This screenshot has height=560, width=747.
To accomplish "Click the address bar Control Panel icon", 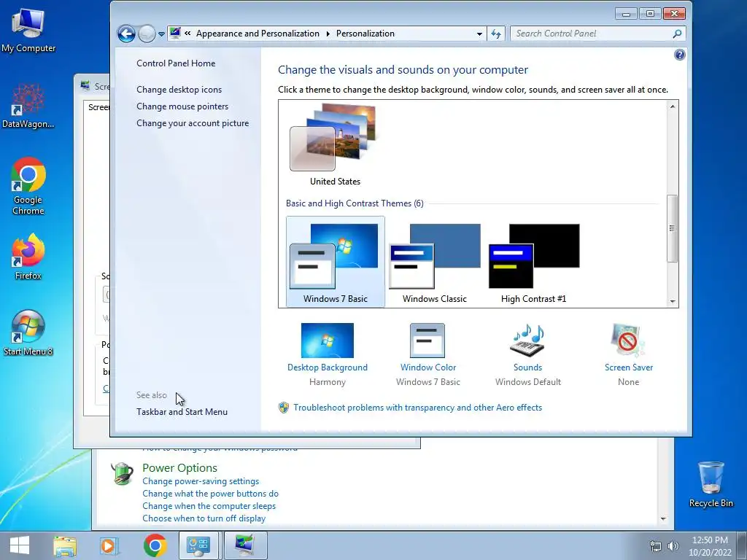I will [x=175, y=34].
